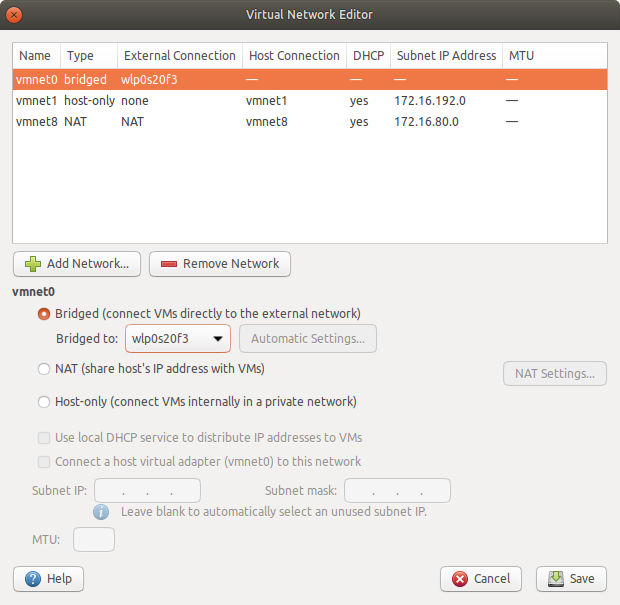Click the red Cancel icon
The image size is (620, 605).
point(460,578)
